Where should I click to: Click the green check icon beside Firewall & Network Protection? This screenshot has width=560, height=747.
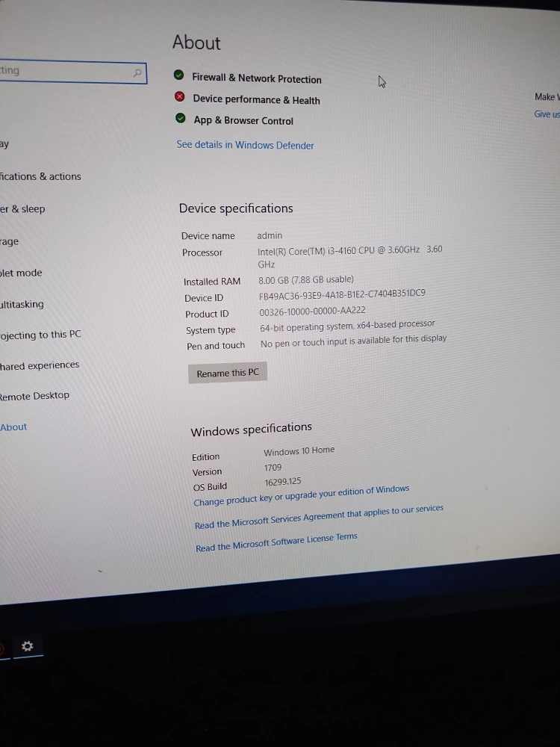coord(178,75)
